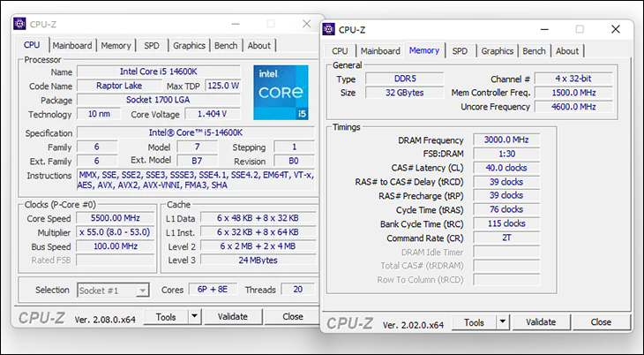The height and width of the screenshot is (355, 644).
Task: Click the CPU-Z app icon in left window title bar
Action: point(19,24)
